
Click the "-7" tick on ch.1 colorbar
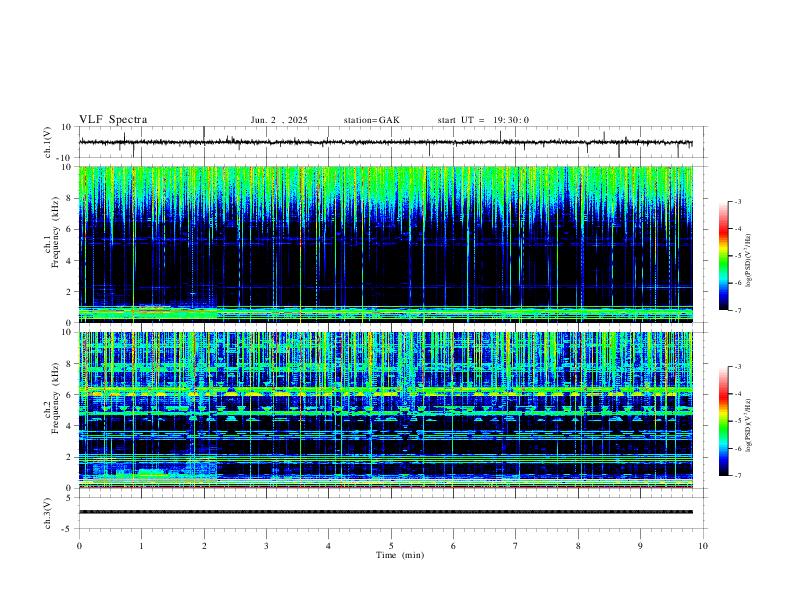[x=738, y=310]
